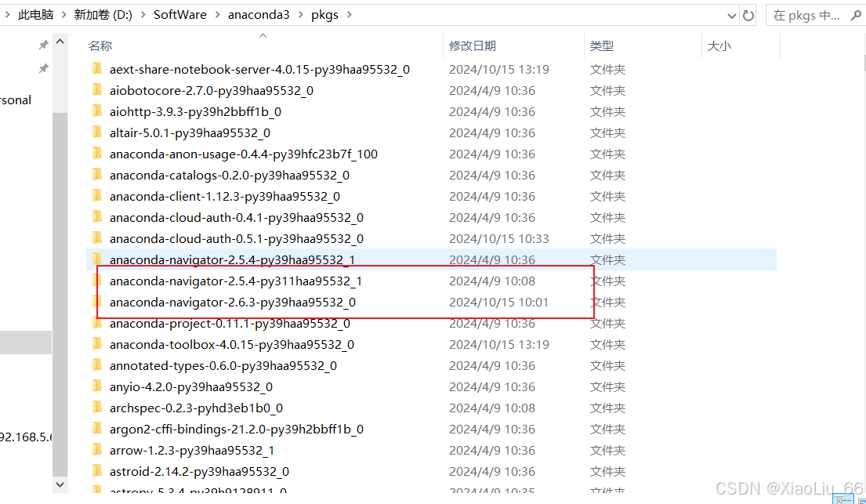Screen dimensions: 866x504
Task: Select altair-5.0.1-py39haa95532_0 name
Action: (190, 133)
